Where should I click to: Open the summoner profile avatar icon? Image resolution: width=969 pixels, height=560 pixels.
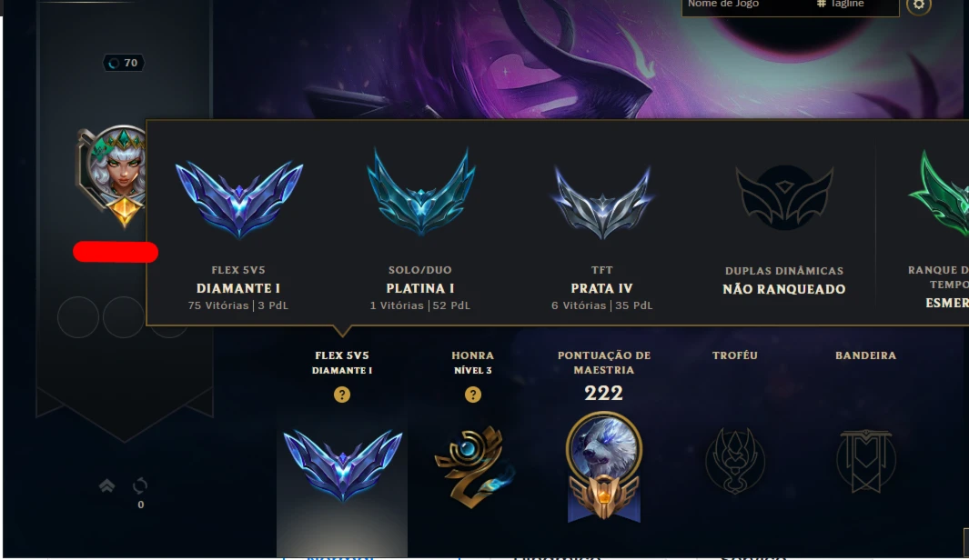(115, 176)
